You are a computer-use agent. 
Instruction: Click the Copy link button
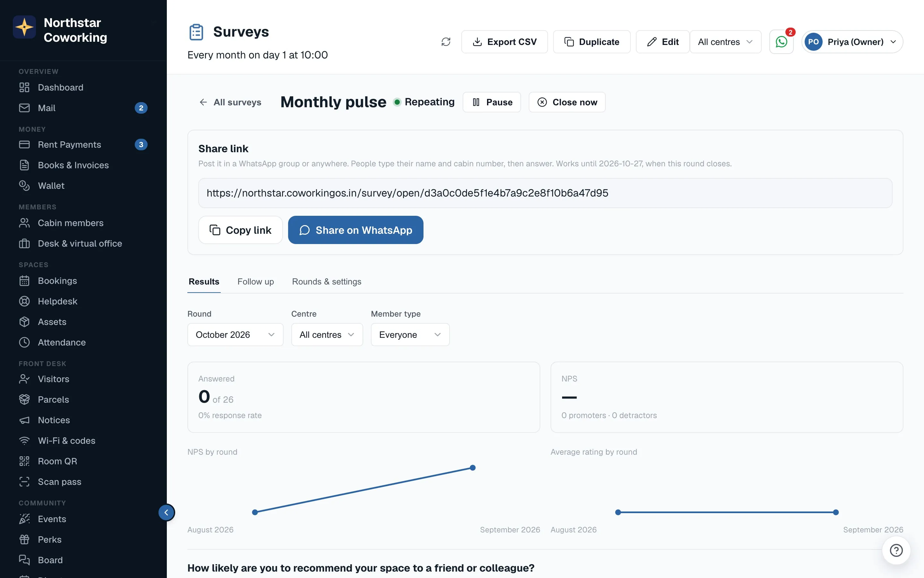point(240,230)
